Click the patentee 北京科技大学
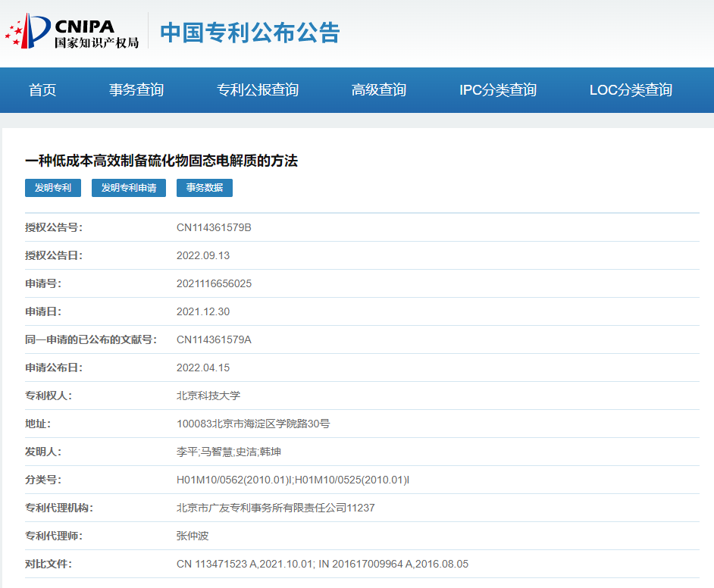This screenshot has height=588, width=714. pyautogui.click(x=208, y=396)
